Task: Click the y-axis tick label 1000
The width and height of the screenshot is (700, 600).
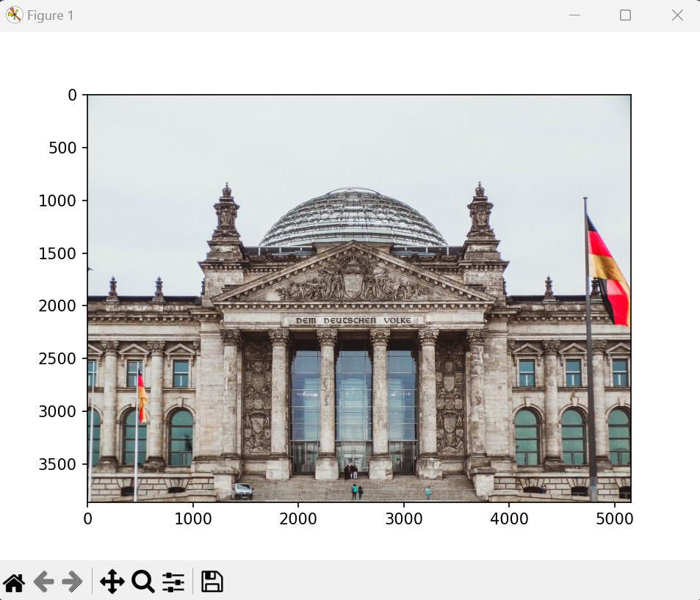Action: click(x=57, y=200)
